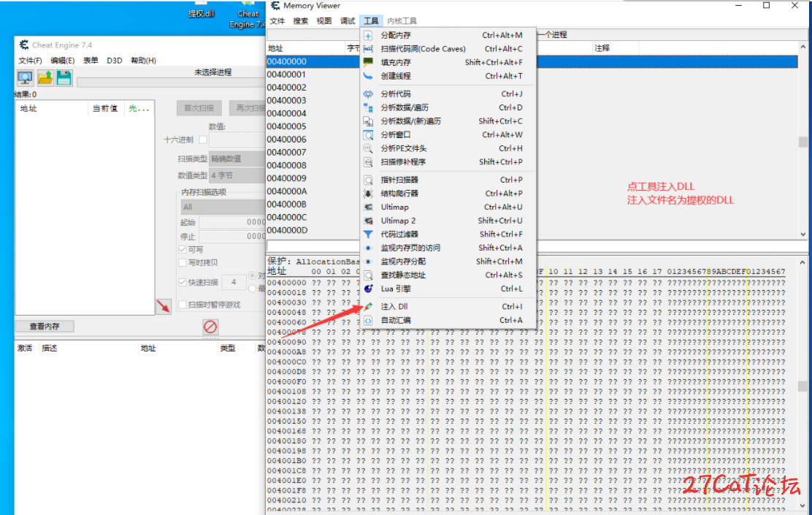Click the open process monitor icon in Cheat Engine
This screenshot has width=812, height=515.
click(25, 78)
